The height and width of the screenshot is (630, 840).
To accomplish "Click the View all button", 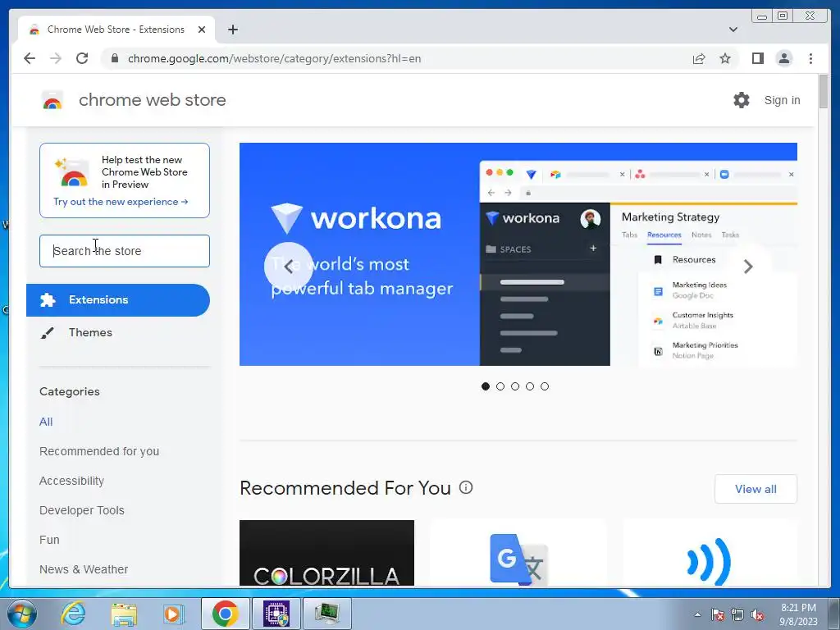I will (x=756, y=489).
